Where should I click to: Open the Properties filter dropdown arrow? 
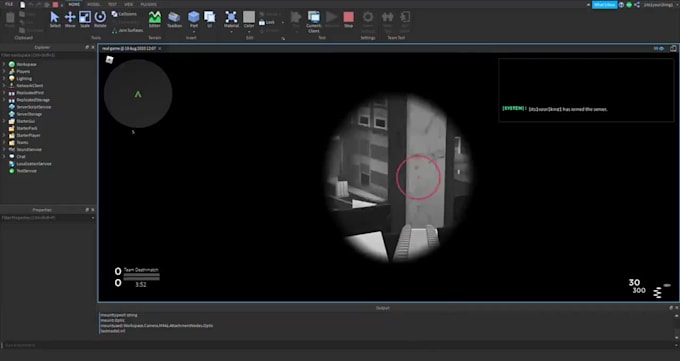93,218
